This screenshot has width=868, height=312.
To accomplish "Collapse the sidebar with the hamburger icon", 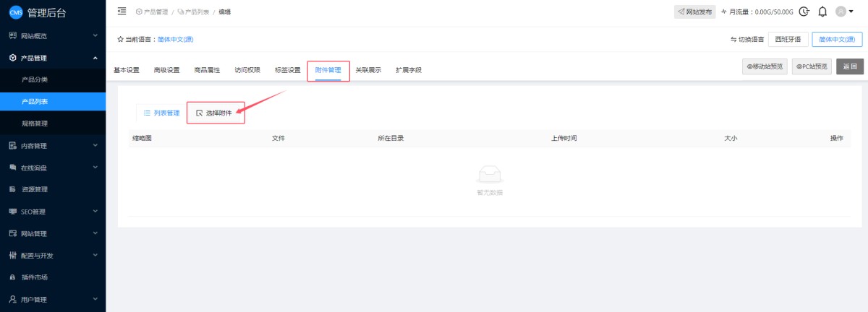I will pos(122,11).
